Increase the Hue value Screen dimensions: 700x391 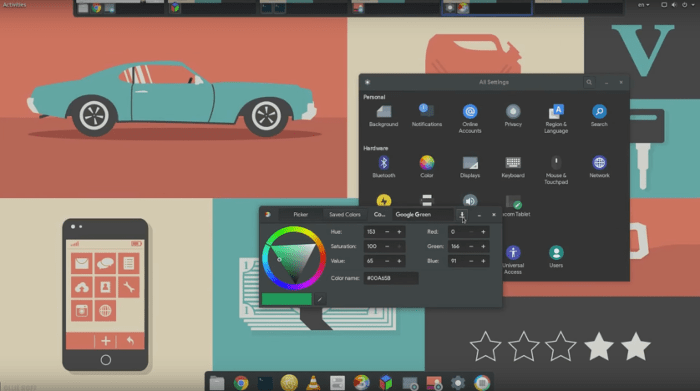pos(399,232)
